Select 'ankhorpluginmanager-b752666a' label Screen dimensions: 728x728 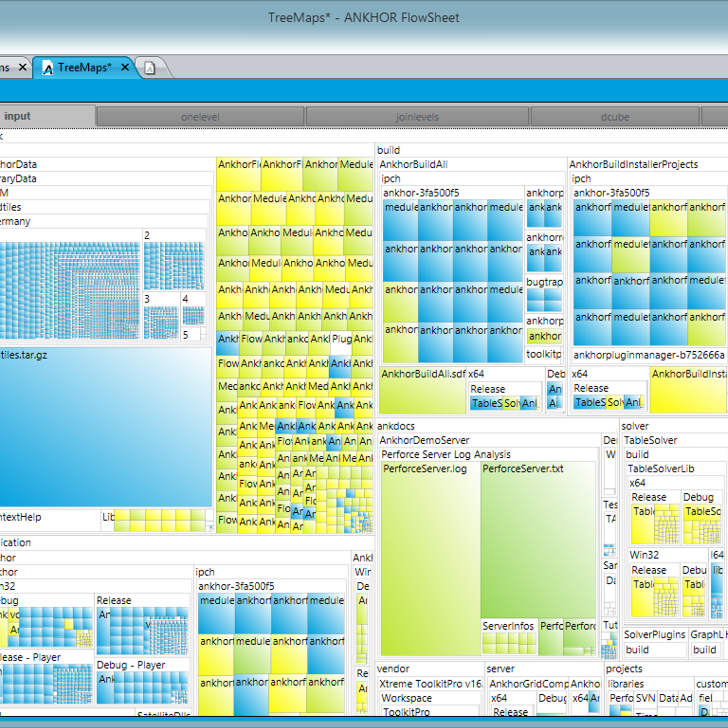pos(649,355)
